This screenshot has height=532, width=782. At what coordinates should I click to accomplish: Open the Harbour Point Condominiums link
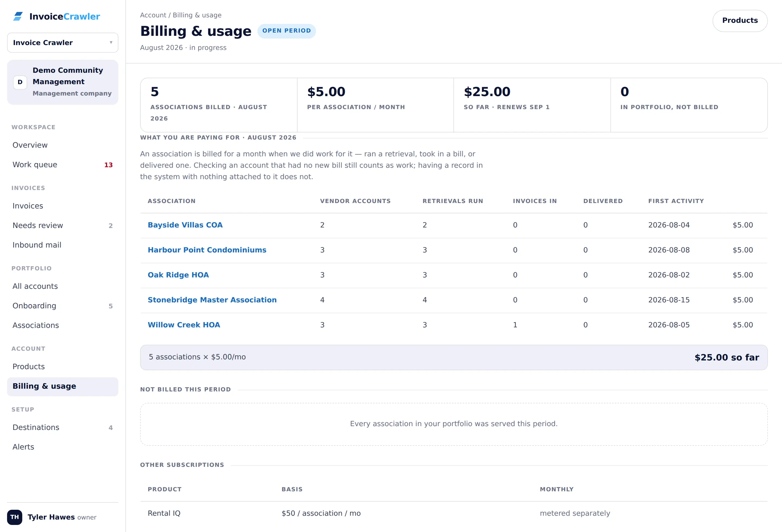click(x=207, y=250)
